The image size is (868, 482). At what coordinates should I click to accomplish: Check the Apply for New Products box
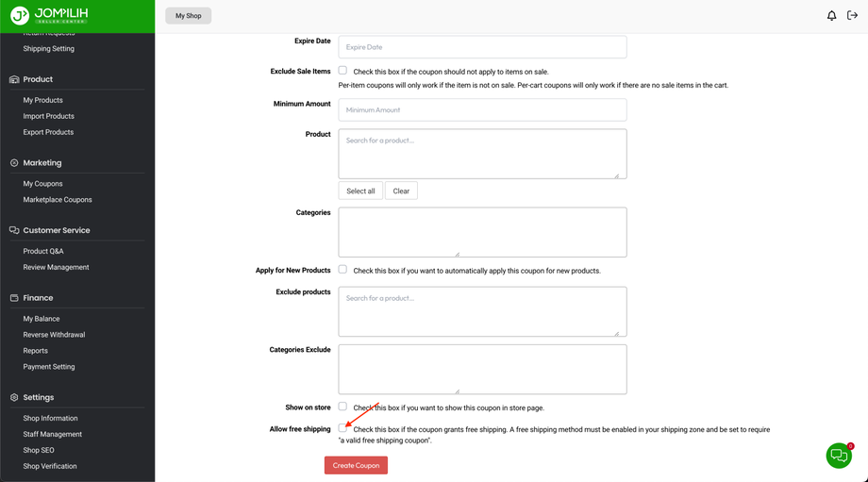(x=342, y=270)
